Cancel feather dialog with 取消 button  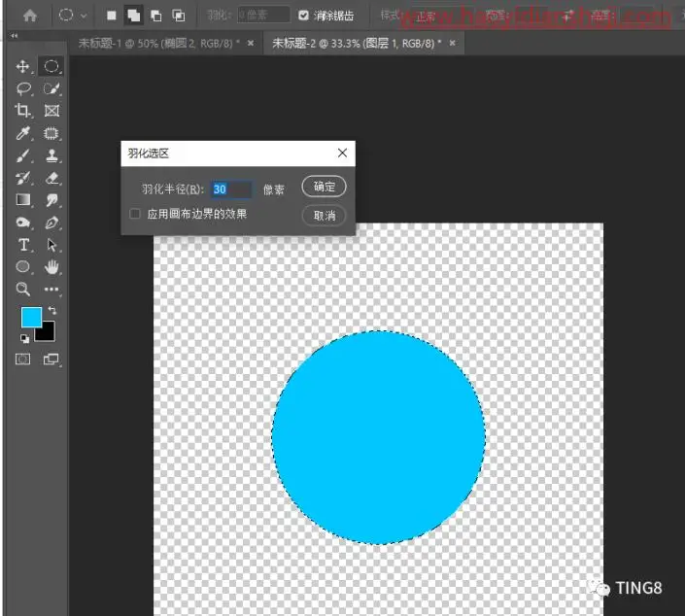pos(325,216)
